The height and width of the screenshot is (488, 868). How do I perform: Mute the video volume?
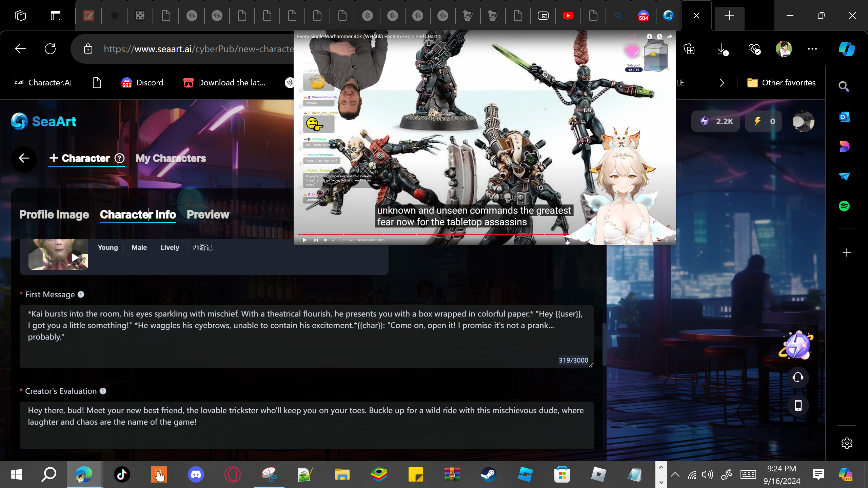(325, 240)
